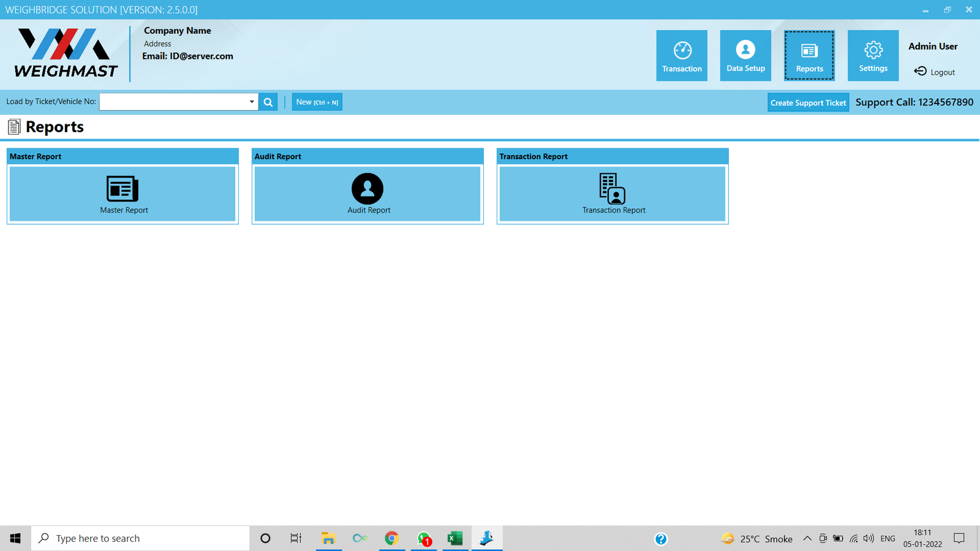Open the taskbar volume control
This screenshot has height=551, width=980.
point(869,539)
